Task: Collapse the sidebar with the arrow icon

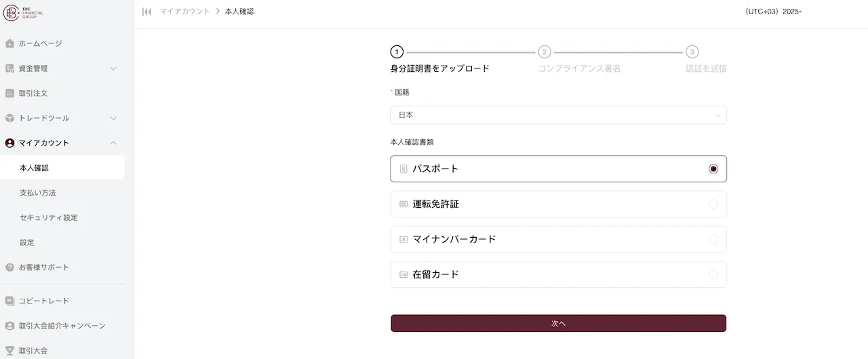Action: [146, 12]
